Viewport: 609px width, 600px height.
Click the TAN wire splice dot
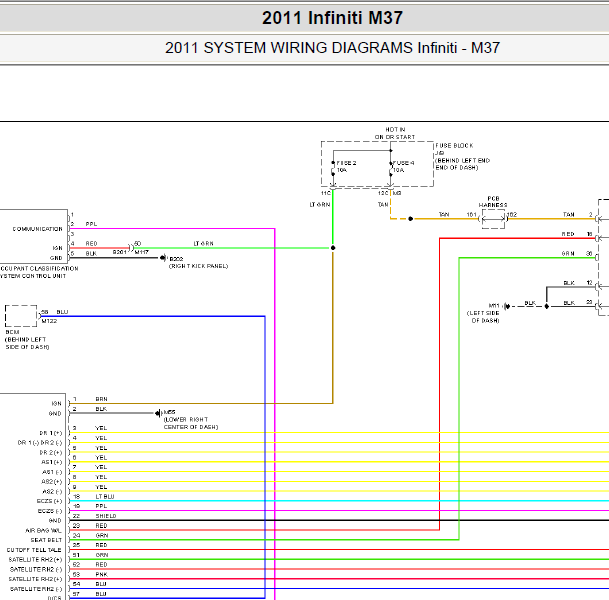point(411,219)
